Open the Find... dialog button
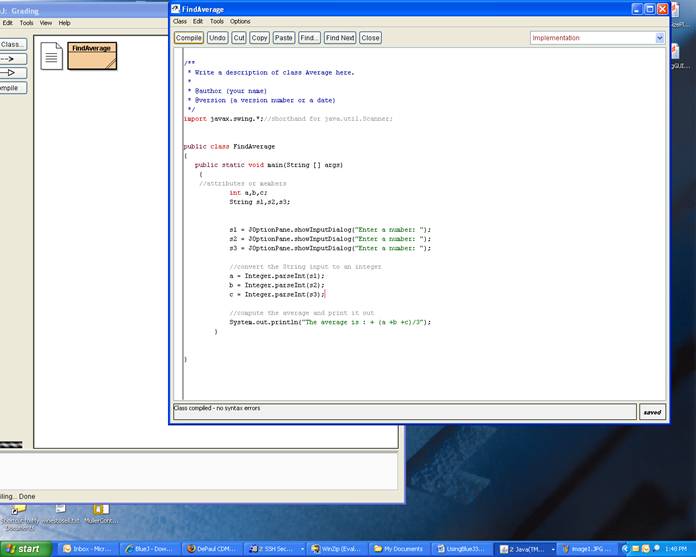Image resolution: width=696 pixels, height=557 pixels. [x=309, y=38]
